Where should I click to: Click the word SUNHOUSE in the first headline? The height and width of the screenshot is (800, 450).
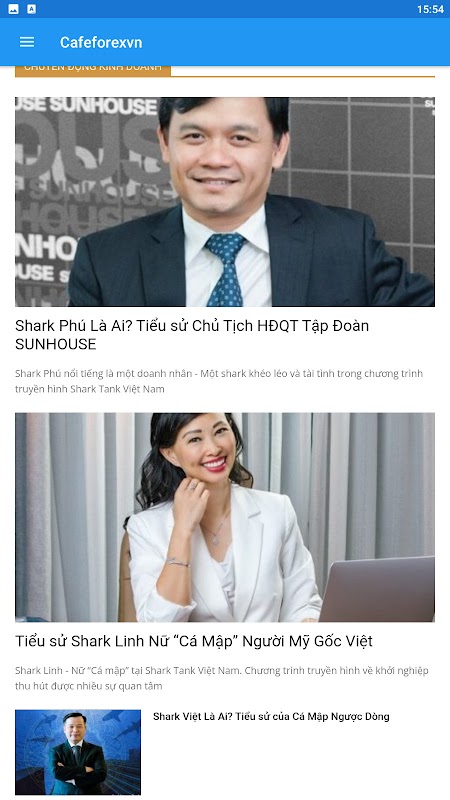(56, 344)
